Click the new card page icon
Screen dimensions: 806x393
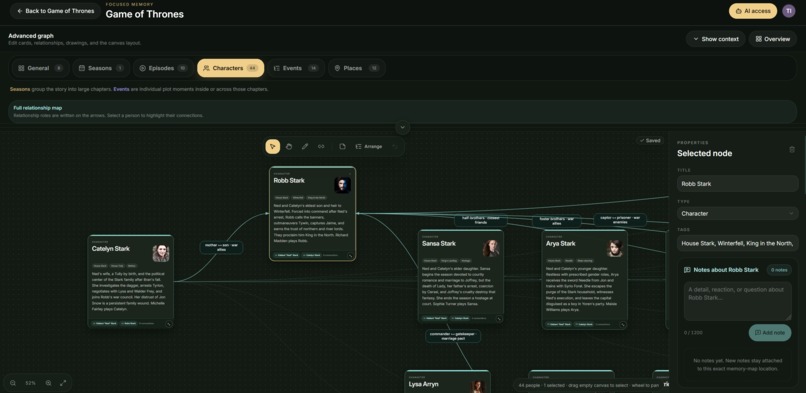(342, 146)
